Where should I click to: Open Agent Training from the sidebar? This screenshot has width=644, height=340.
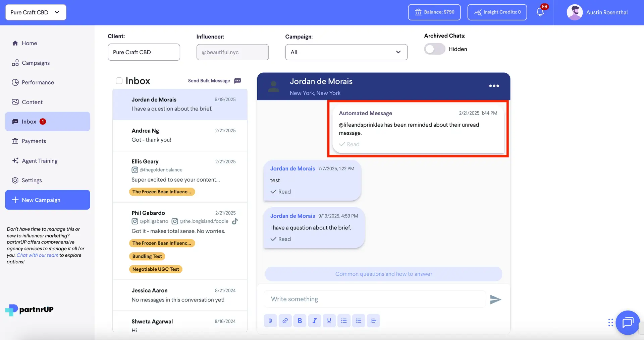coord(39,161)
